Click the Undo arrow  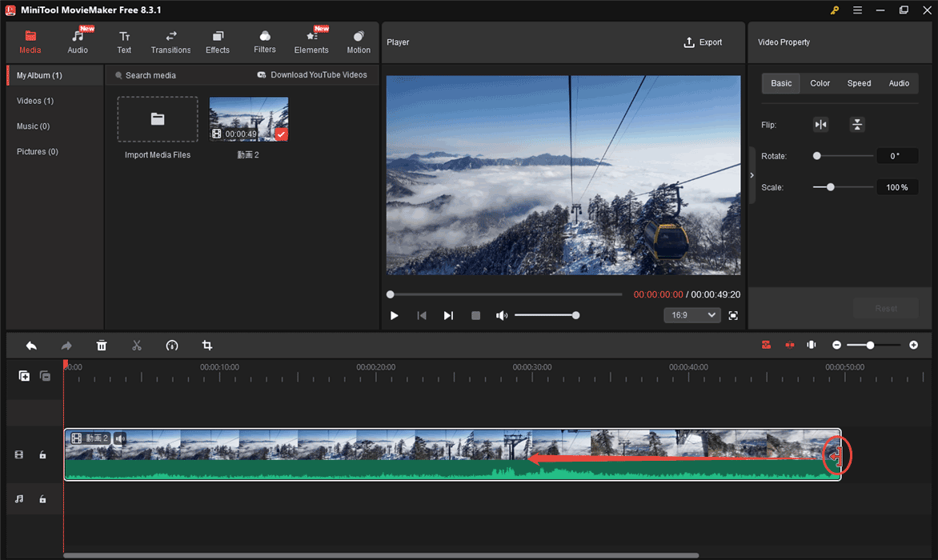coord(31,345)
